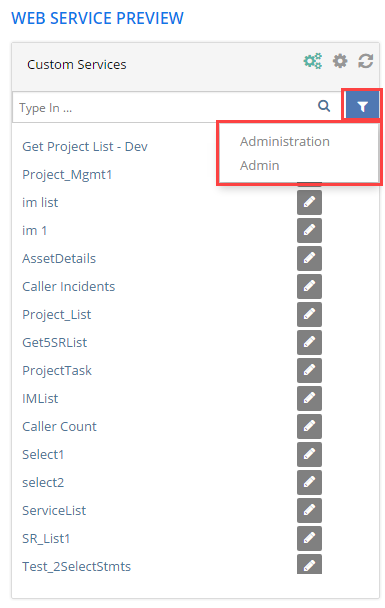The image size is (385, 608).
Task: Edit the ServiceList entry
Action: click(x=309, y=510)
